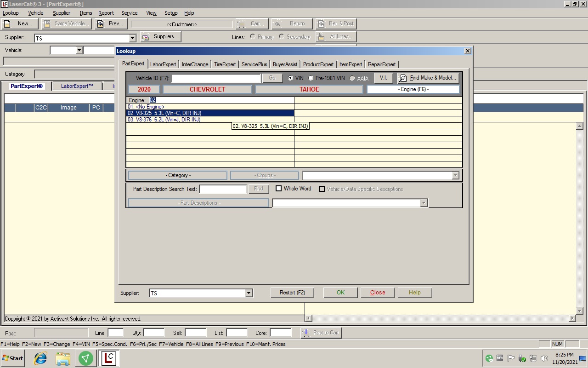This screenshot has height=368, width=588.
Task: Select the Primary lines radio button
Action: pyautogui.click(x=253, y=36)
